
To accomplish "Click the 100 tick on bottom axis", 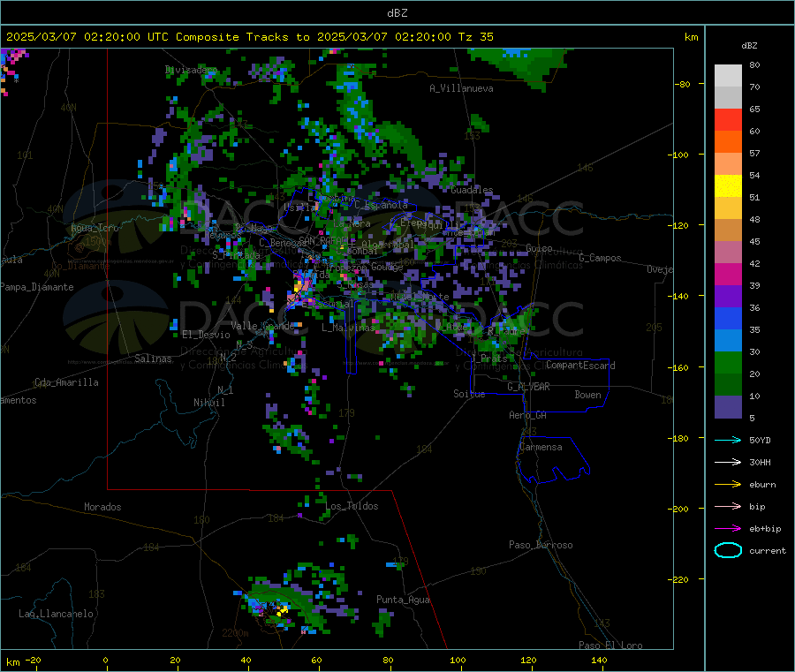I will click(x=458, y=660).
